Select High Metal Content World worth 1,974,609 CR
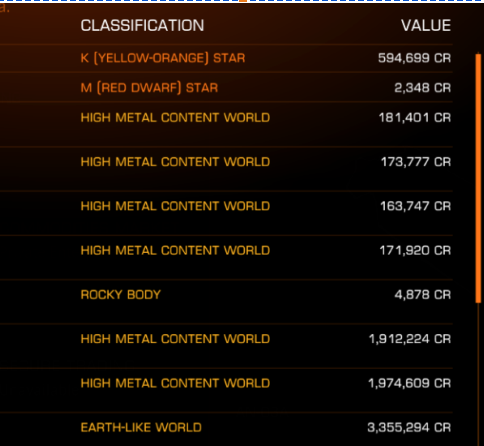Image resolution: width=484 pixels, height=446 pixels. (226, 390)
